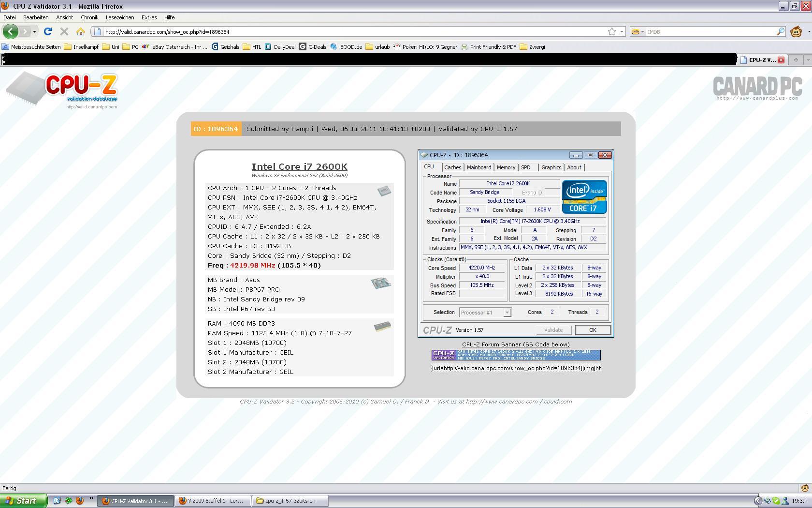
Task: Open cpu-z_1.57-32bits-en folder from taskbar
Action: point(290,501)
